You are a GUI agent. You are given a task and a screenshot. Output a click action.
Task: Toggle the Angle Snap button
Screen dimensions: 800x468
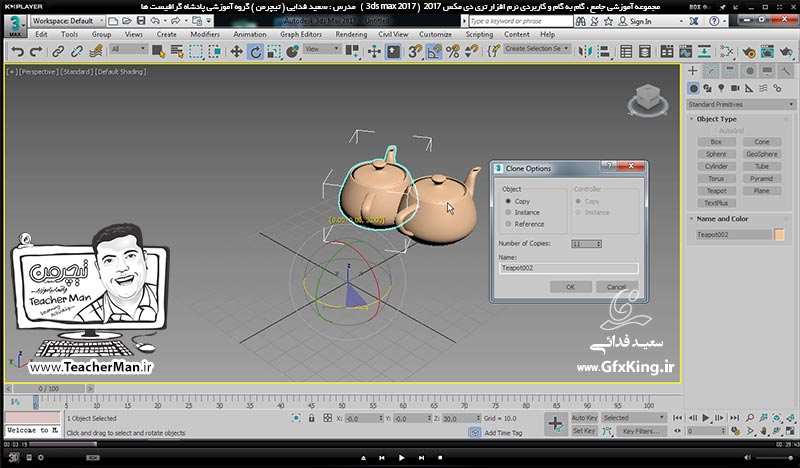pyautogui.click(x=434, y=52)
